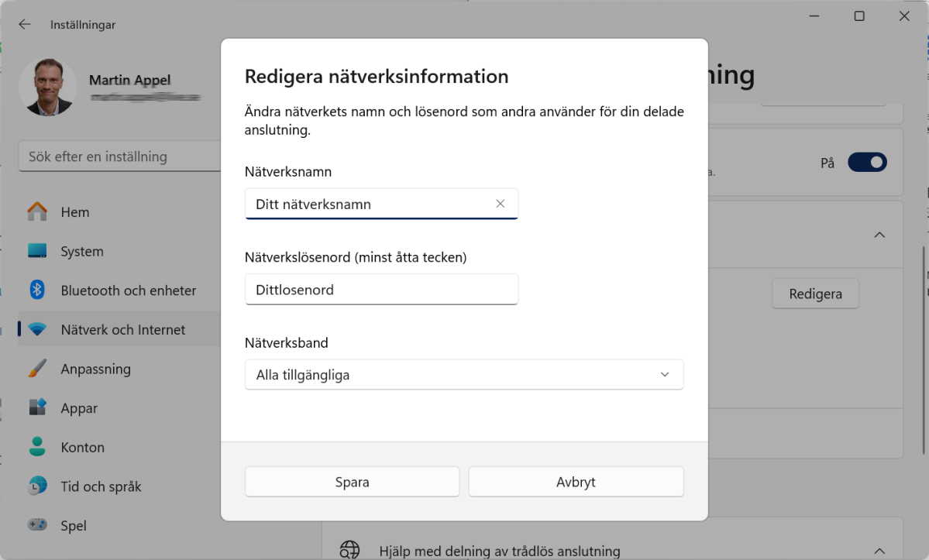The width and height of the screenshot is (929, 560).
Task: Collapse the section using the chevron
Action: [x=879, y=235]
